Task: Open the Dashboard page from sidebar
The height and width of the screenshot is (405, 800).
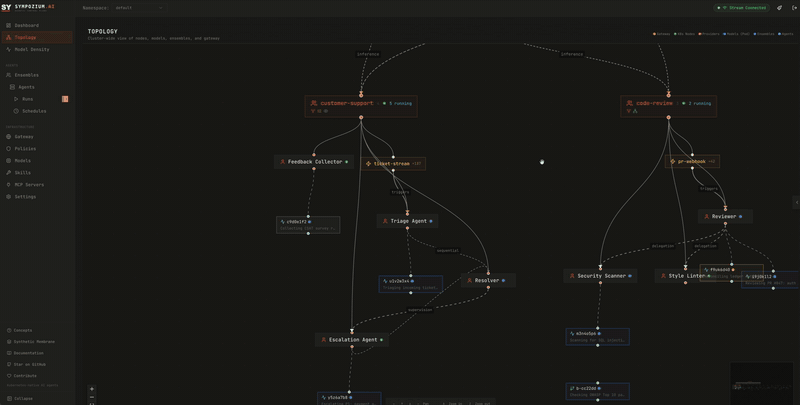Action: tap(37, 25)
